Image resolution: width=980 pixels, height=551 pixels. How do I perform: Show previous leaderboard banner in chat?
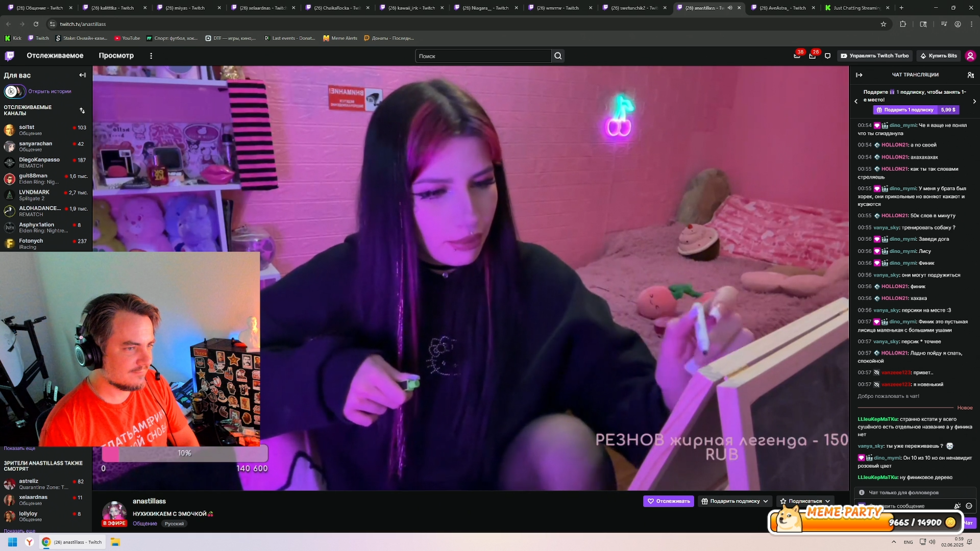pyautogui.click(x=856, y=101)
